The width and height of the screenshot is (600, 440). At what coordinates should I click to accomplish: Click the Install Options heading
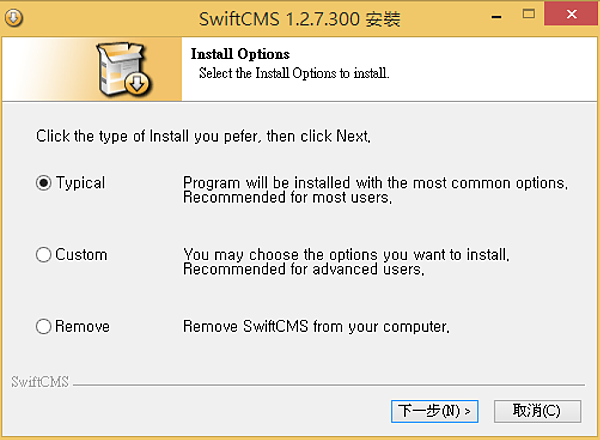(240, 54)
